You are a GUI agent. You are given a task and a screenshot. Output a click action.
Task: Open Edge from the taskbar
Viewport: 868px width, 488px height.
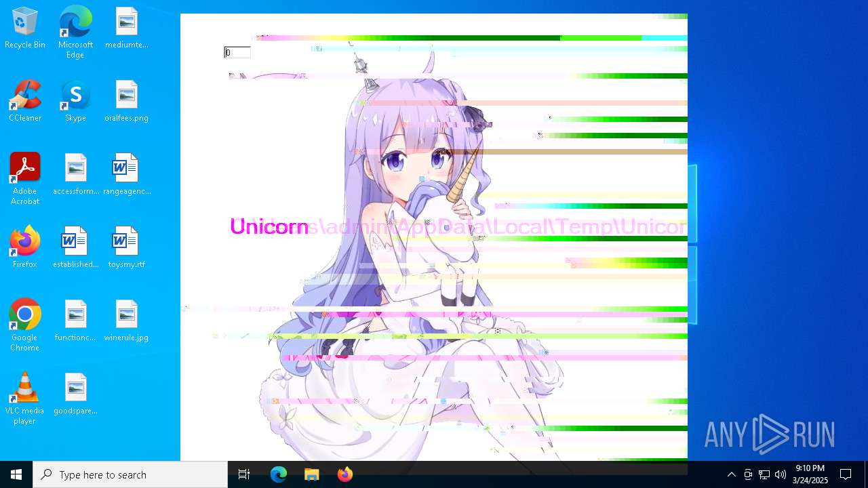click(279, 474)
